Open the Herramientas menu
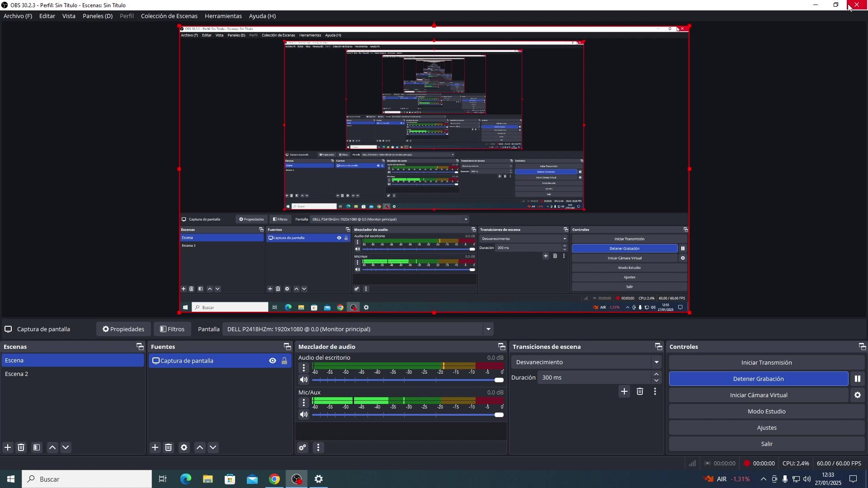This screenshot has width=868, height=488. (x=223, y=16)
